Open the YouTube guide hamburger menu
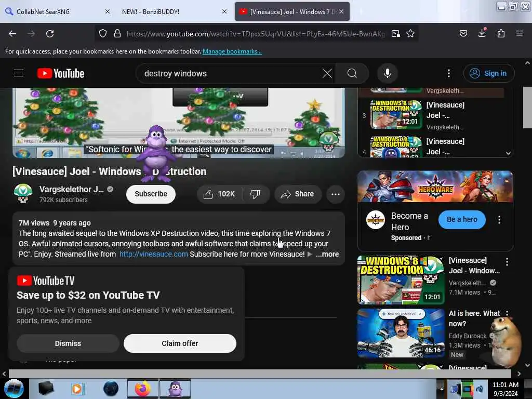 coord(19,73)
